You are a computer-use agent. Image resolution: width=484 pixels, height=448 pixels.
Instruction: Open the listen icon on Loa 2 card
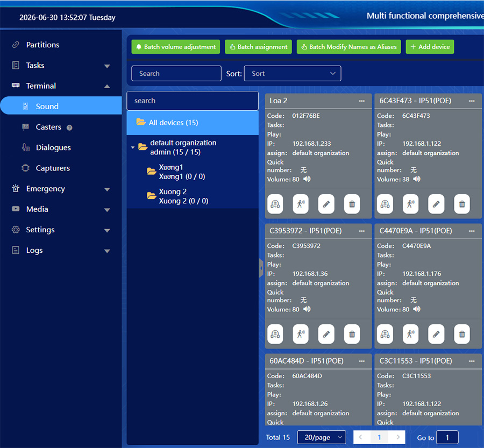[x=275, y=204]
